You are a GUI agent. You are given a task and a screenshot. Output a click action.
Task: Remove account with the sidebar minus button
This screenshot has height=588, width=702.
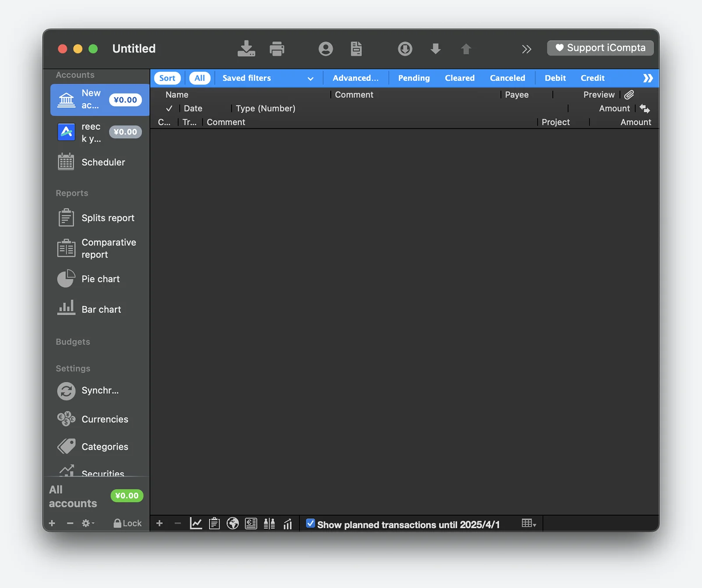click(70, 523)
